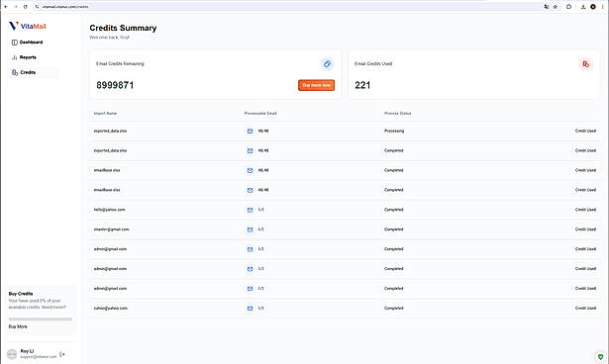The width and height of the screenshot is (609, 364).
Task: Go back using the browser back arrow
Action: [6, 7]
